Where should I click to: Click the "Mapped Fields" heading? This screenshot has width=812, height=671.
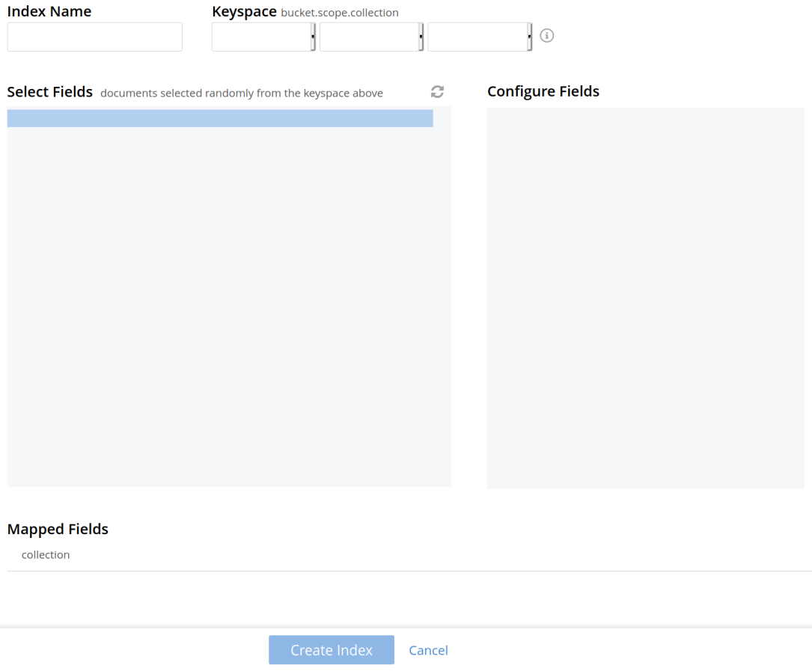click(58, 530)
